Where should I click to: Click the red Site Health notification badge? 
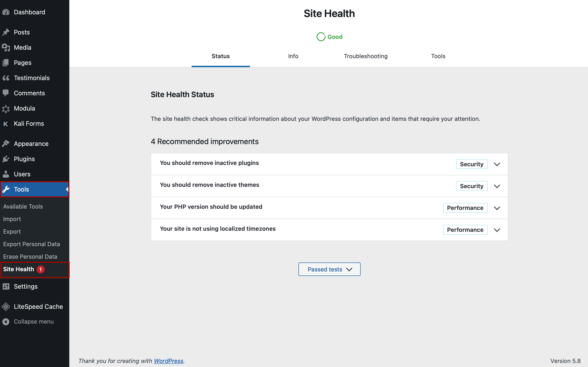click(x=40, y=269)
